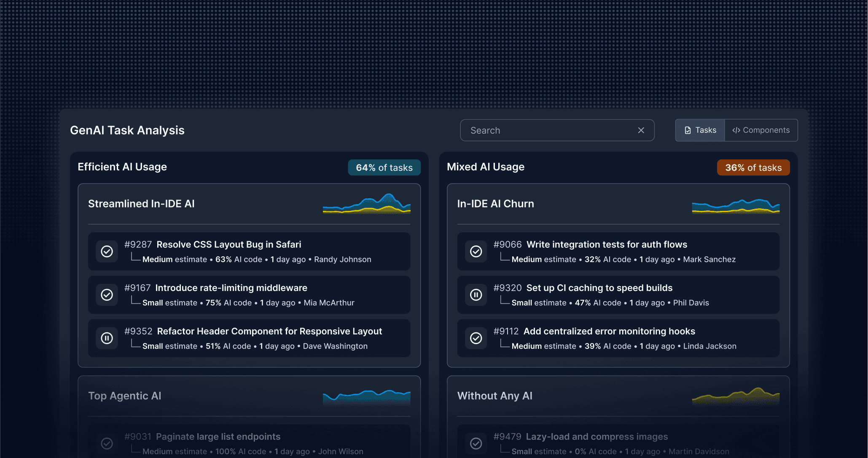
Task: Open the In-IDE AI Churn sparkline chart
Action: (x=736, y=206)
